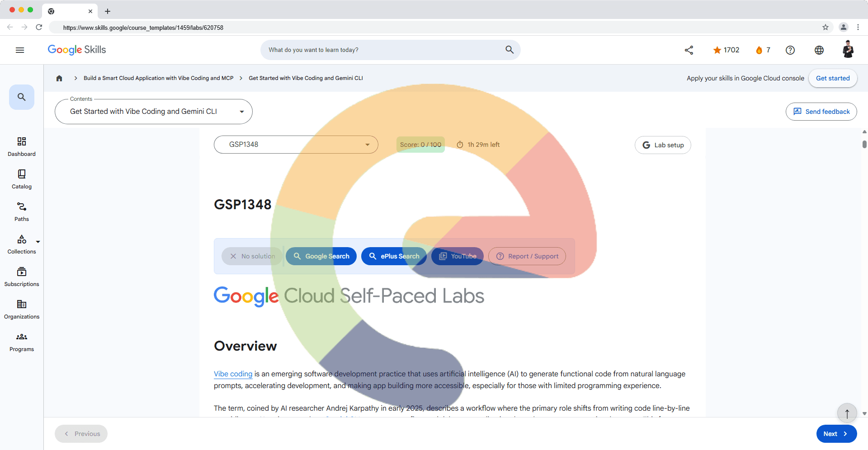The width and height of the screenshot is (868, 450).
Task: Go to Paths in sidebar
Action: (x=22, y=212)
